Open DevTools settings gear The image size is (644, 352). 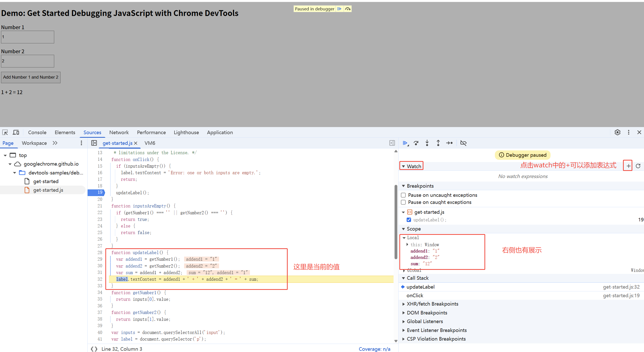pos(617,132)
